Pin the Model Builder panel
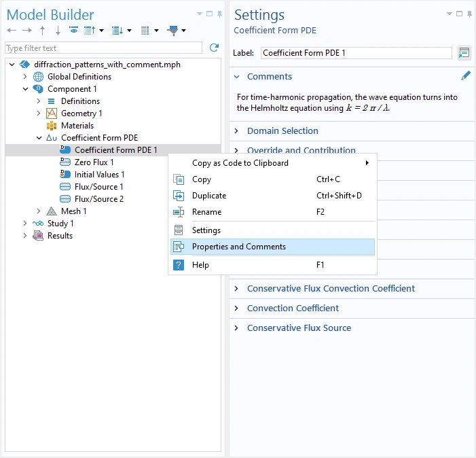The height and width of the screenshot is (458, 476). click(219, 14)
